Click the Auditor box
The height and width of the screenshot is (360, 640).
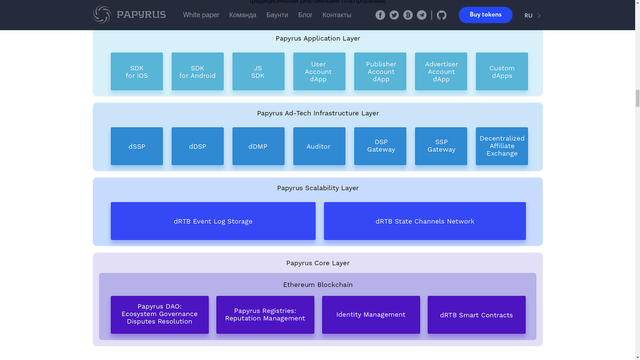click(319, 146)
